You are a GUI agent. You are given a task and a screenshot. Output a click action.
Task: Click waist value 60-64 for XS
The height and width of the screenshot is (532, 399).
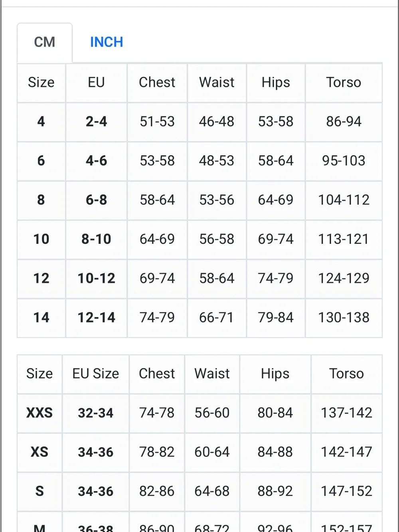(x=212, y=452)
